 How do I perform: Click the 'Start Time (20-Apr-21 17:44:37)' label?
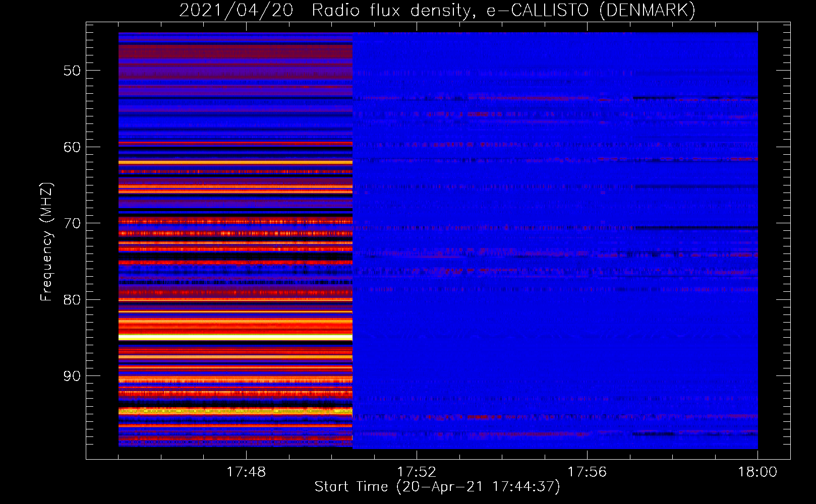437,487
